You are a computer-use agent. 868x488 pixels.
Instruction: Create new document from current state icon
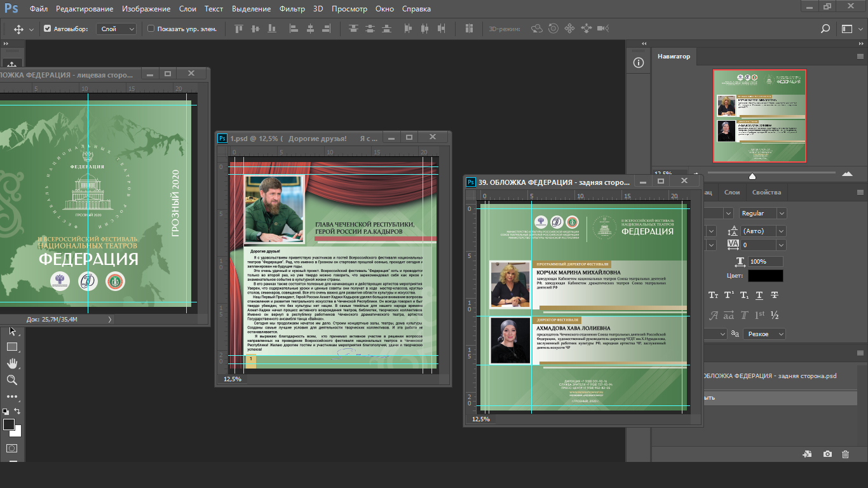807,454
